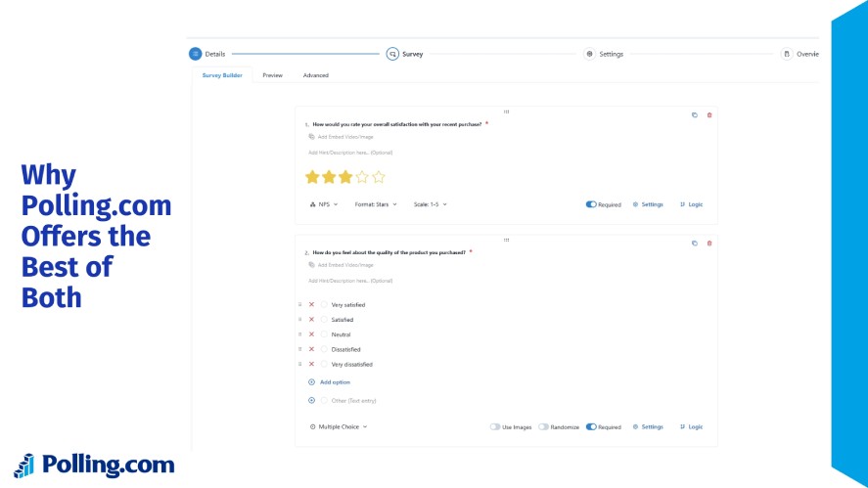Image resolution: width=868 pixels, height=488 pixels.
Task: Toggle Required switch on question 1
Action: pos(591,204)
